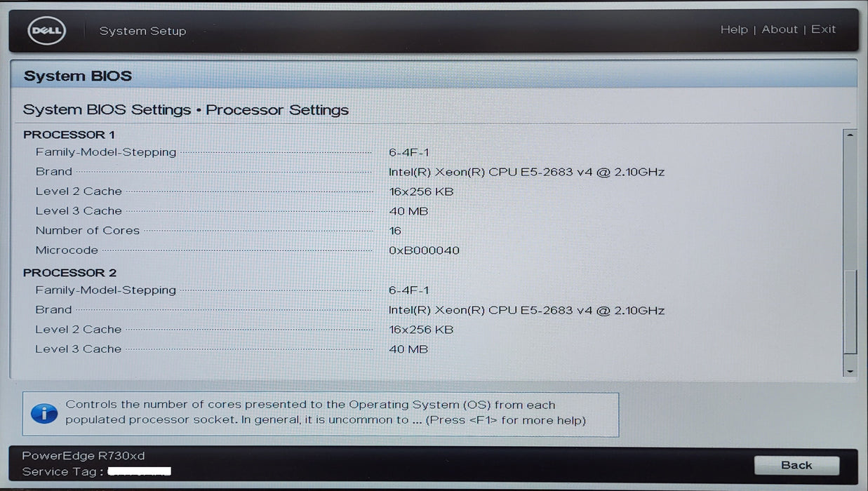
Task: Click the Dell logo icon
Action: 46,30
